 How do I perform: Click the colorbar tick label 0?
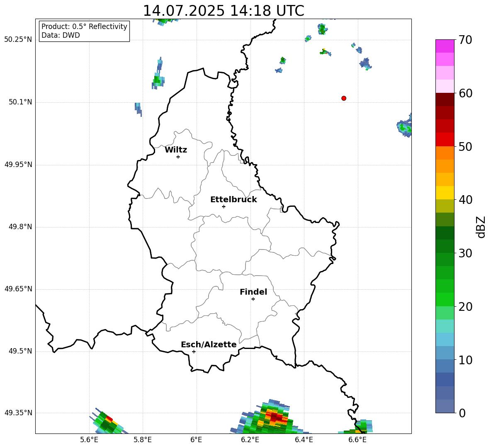pyautogui.click(x=462, y=413)
